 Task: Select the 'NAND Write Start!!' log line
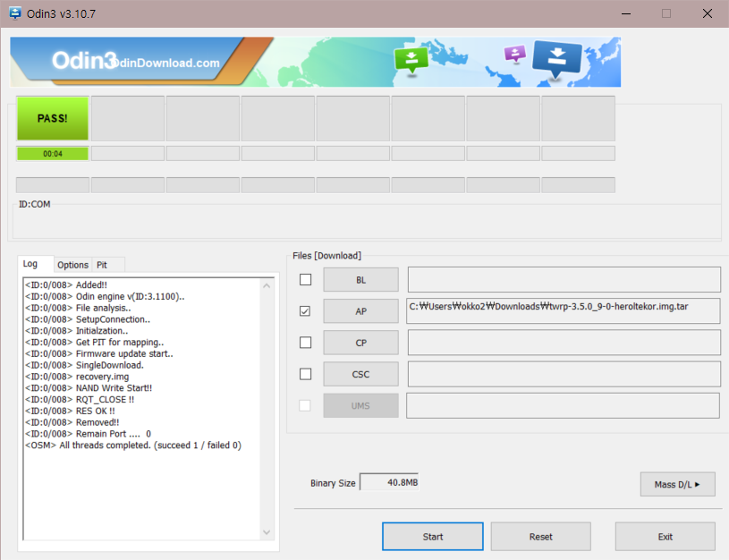(89, 388)
